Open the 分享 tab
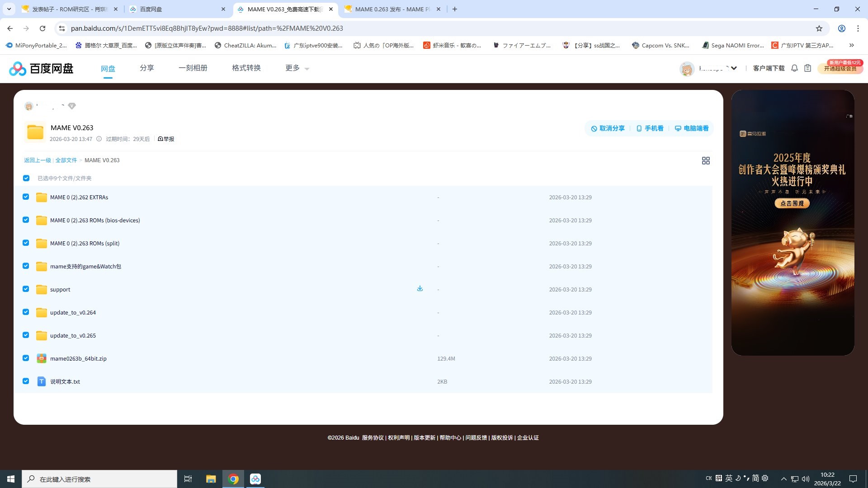This screenshot has height=488, width=868. 146,68
